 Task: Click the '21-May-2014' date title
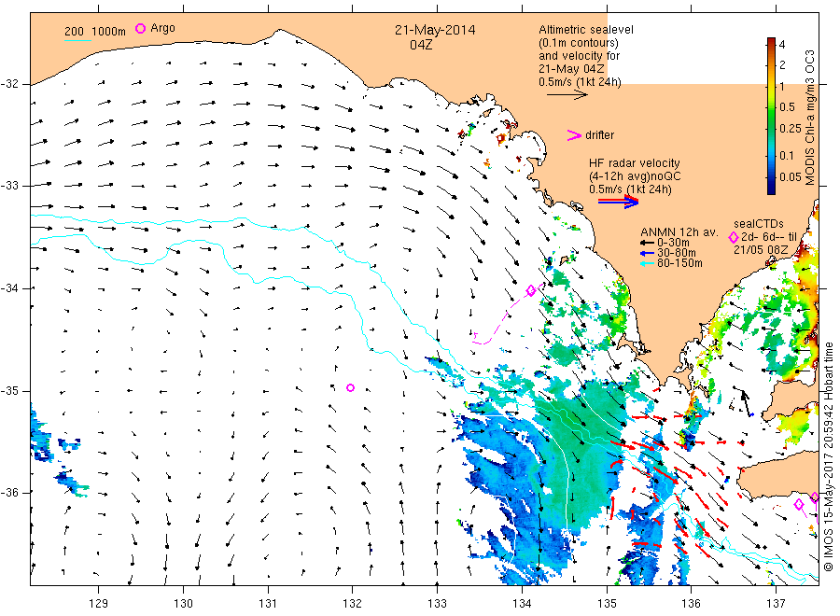click(435, 30)
